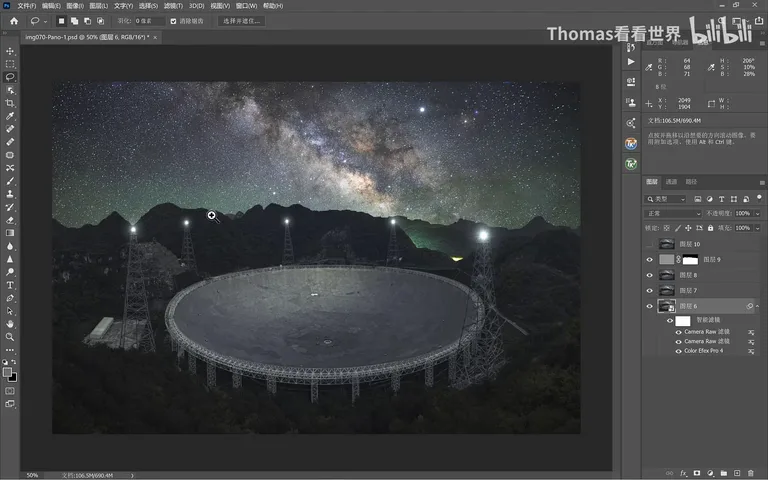The image size is (768, 480).
Task: Hide layer 图层 8
Action: click(649, 275)
